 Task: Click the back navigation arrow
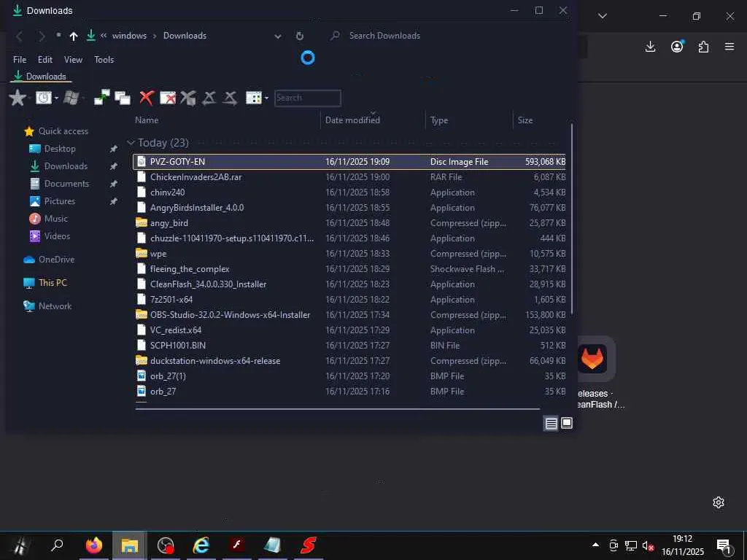click(20, 36)
